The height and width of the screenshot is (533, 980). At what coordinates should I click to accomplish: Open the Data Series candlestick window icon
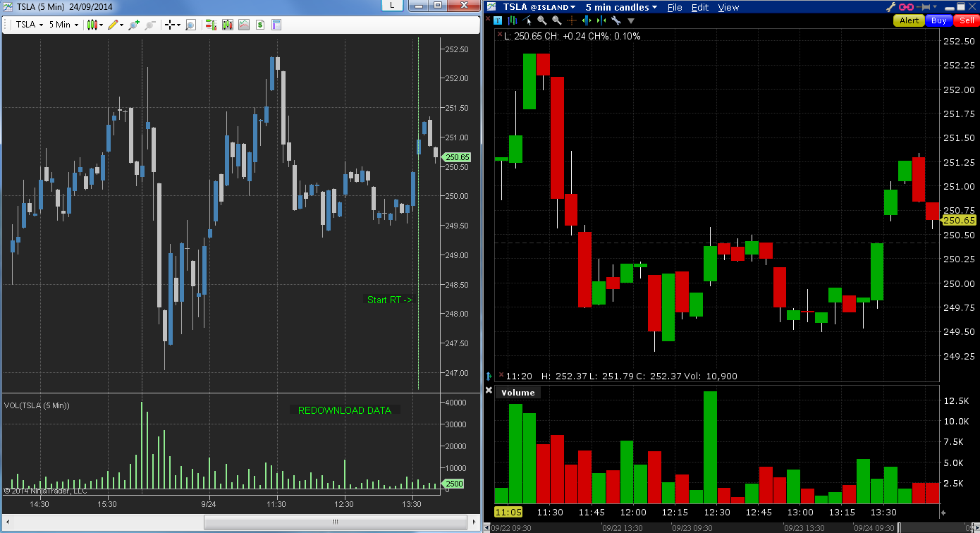pos(227,25)
